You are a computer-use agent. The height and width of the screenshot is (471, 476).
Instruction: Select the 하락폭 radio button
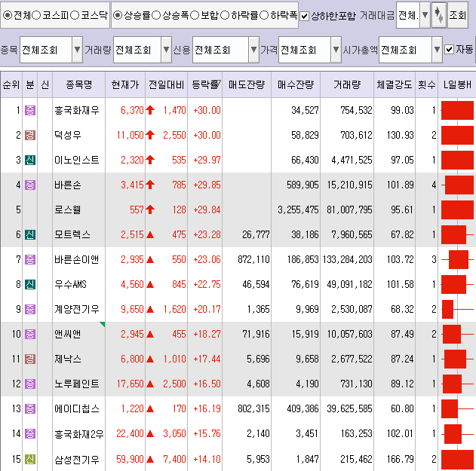[x=264, y=15]
